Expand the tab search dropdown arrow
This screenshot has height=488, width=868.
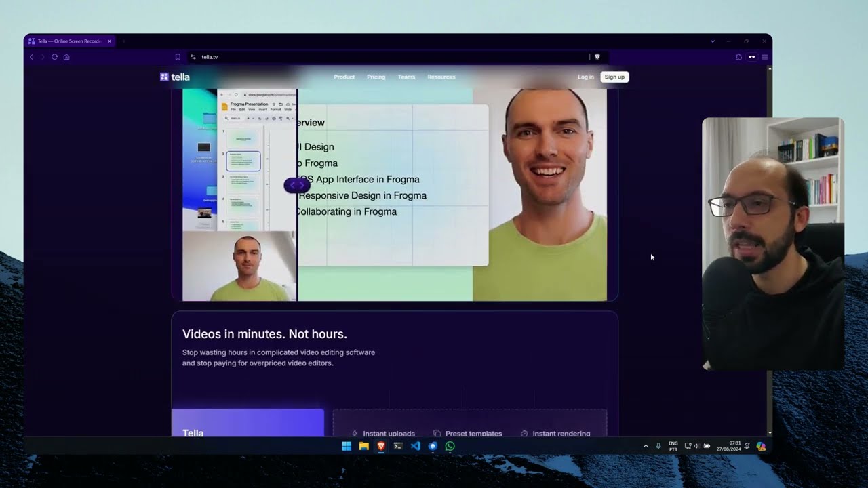(713, 41)
